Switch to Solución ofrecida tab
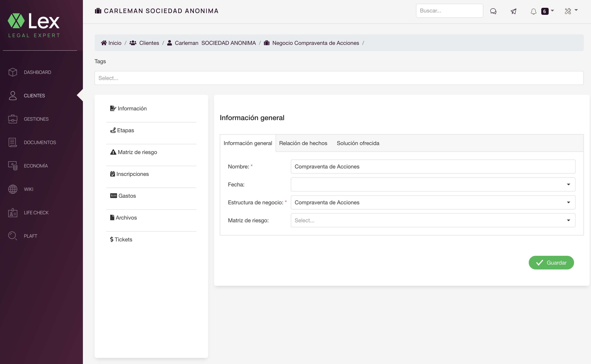Viewport: 591px width, 364px height. tap(358, 143)
